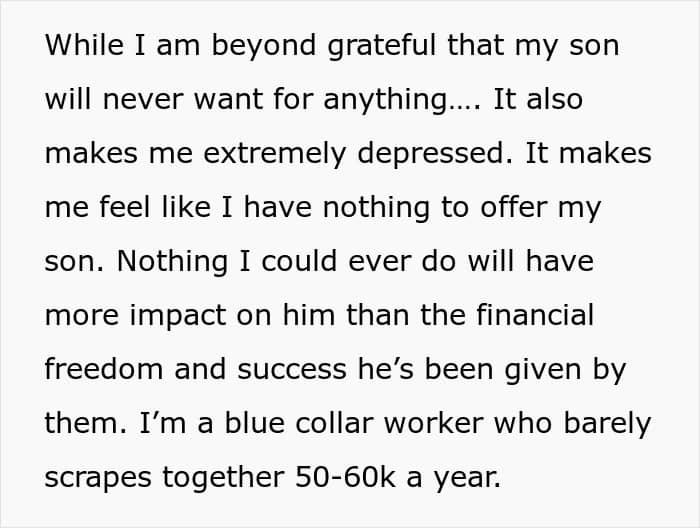Click the word "given" in seventh line

542,371
